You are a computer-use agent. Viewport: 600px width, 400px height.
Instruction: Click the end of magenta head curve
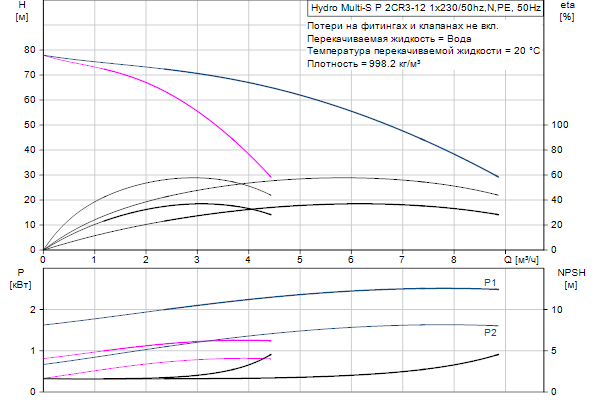271,177
